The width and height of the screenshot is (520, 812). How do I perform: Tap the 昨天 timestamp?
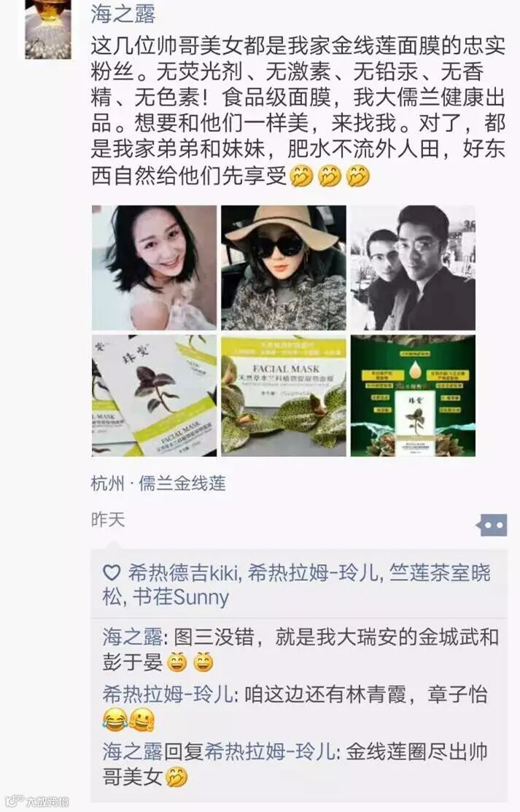click(x=108, y=520)
